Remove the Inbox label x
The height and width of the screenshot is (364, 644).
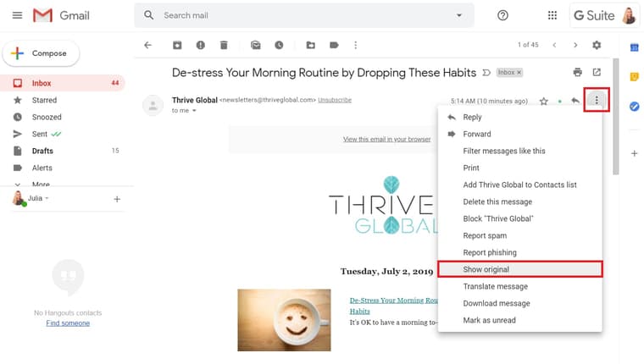(x=519, y=72)
